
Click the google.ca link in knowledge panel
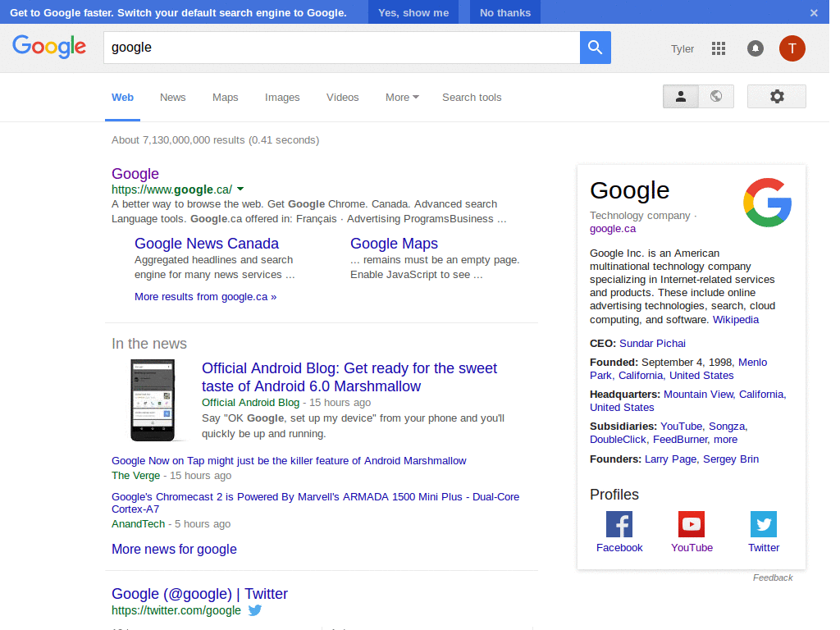point(612,229)
